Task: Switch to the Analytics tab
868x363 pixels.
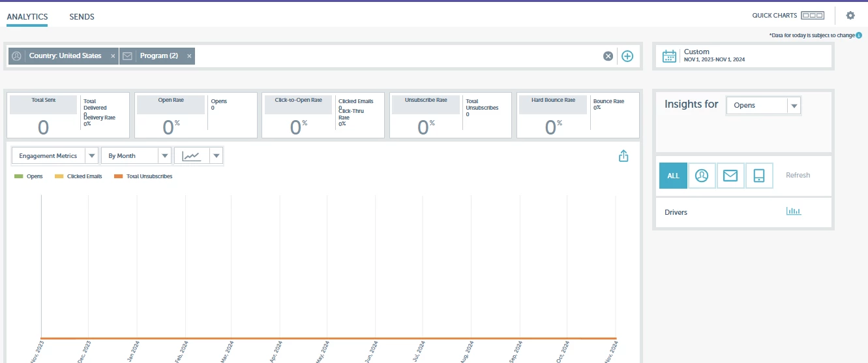Action: coord(27,16)
